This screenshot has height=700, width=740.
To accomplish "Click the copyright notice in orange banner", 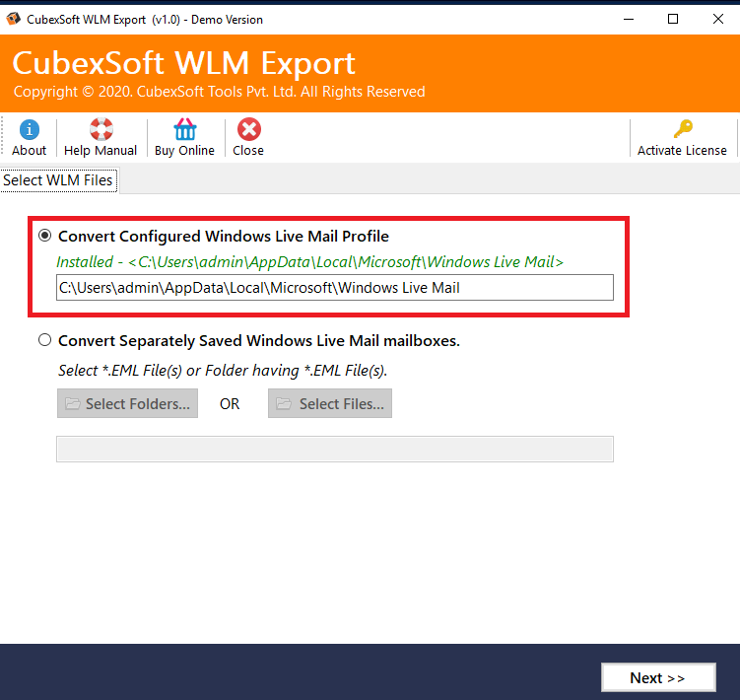I will click(x=219, y=92).
